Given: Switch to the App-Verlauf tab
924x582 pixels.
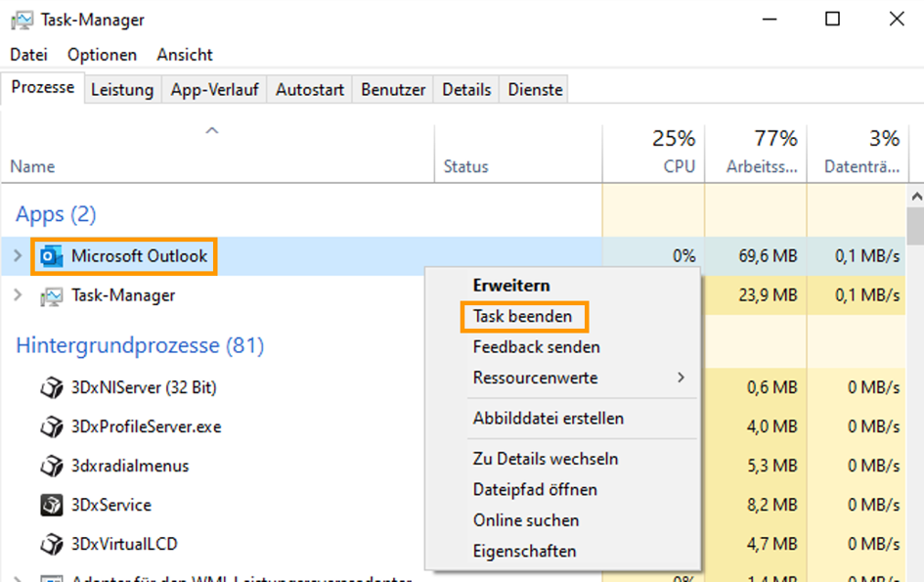Looking at the screenshot, I should [x=214, y=90].
